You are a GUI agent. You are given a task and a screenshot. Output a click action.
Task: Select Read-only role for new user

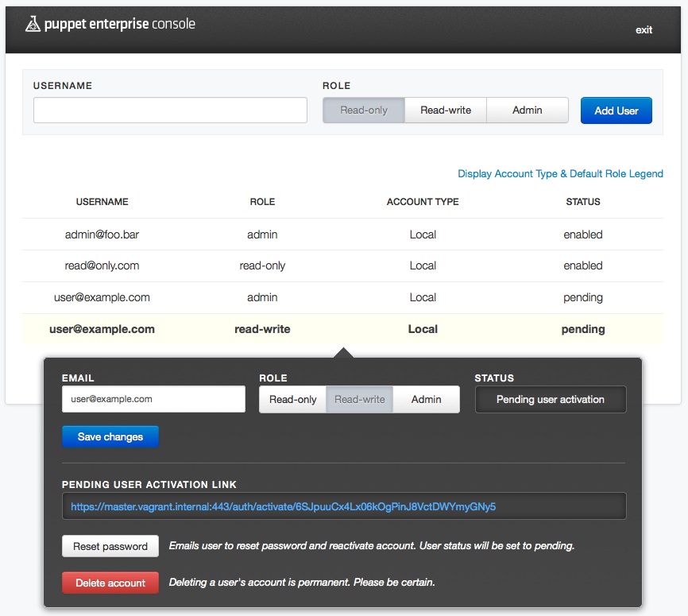click(364, 110)
